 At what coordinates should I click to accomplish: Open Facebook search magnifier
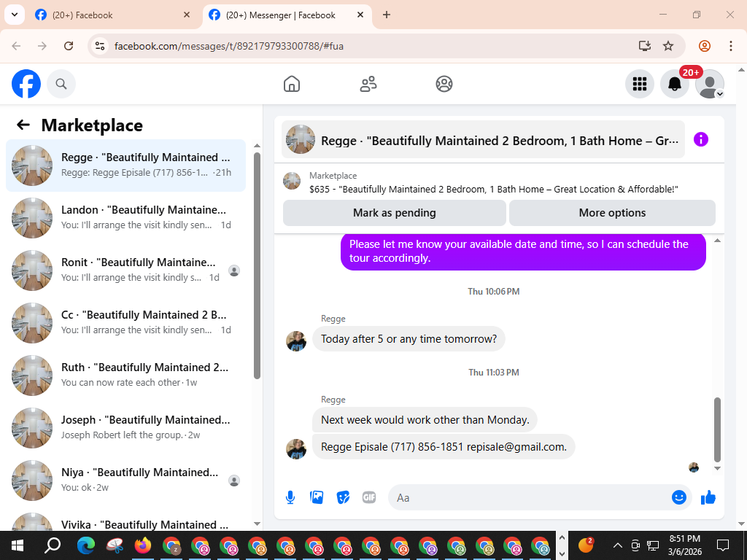point(61,84)
